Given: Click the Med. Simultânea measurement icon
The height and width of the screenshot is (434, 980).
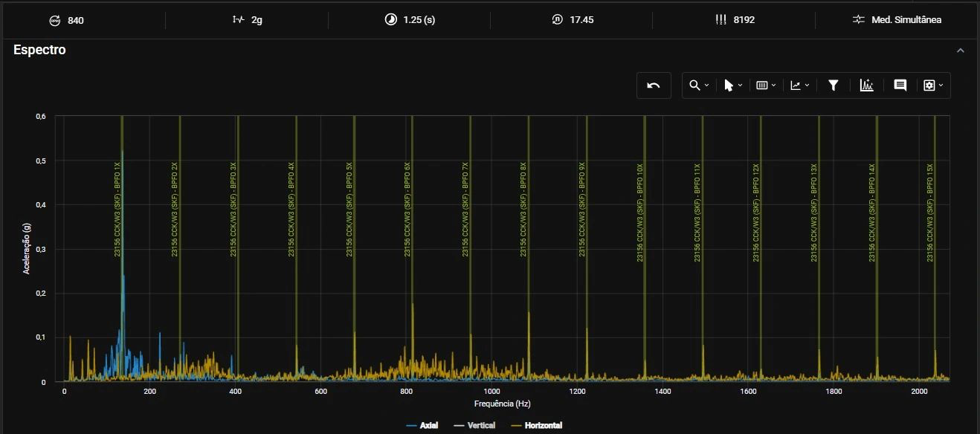Looking at the screenshot, I should click(x=859, y=20).
